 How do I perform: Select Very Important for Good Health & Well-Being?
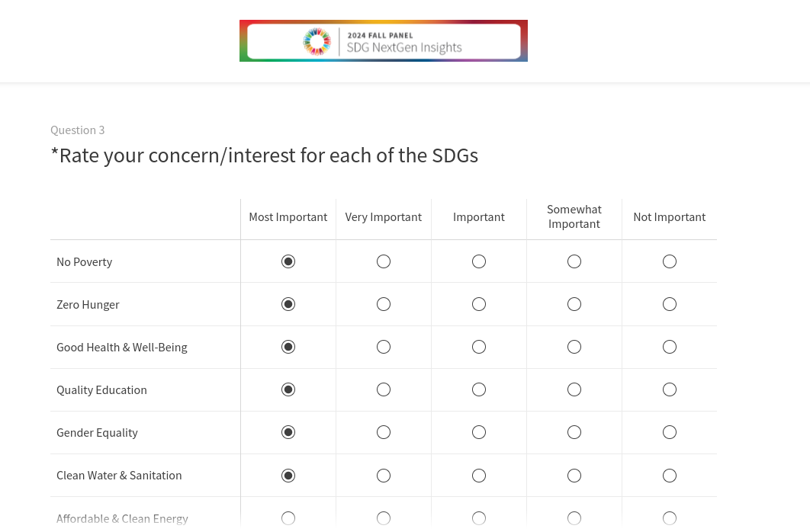pyautogui.click(x=384, y=347)
